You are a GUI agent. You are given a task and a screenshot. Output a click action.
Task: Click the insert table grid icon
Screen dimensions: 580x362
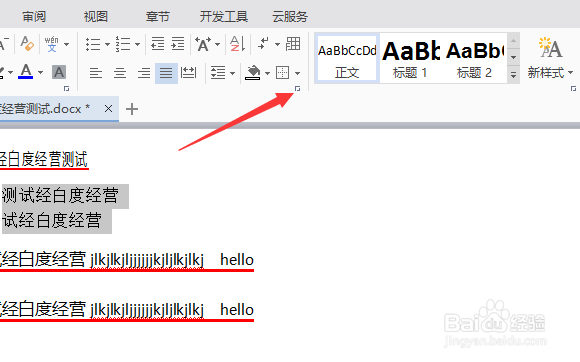coord(293,44)
